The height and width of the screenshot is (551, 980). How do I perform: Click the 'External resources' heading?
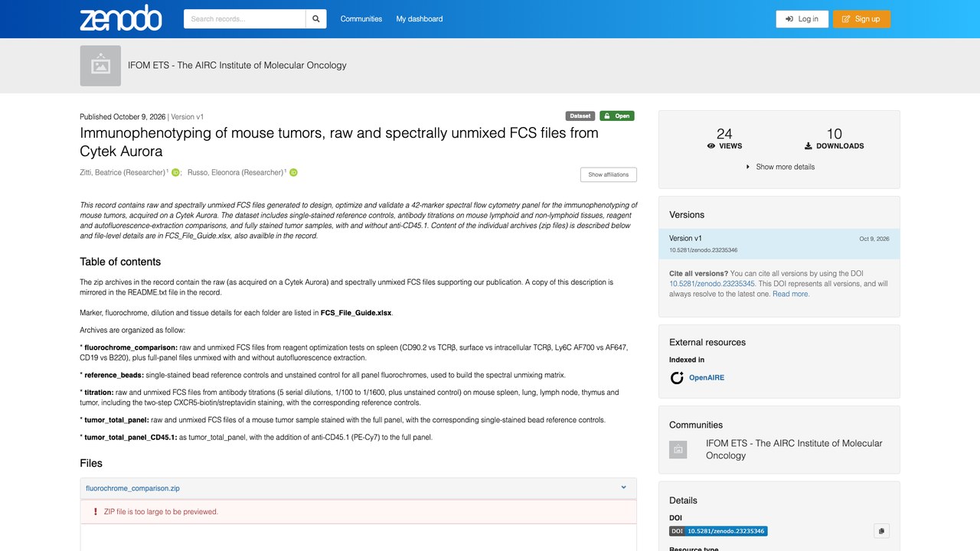click(707, 342)
